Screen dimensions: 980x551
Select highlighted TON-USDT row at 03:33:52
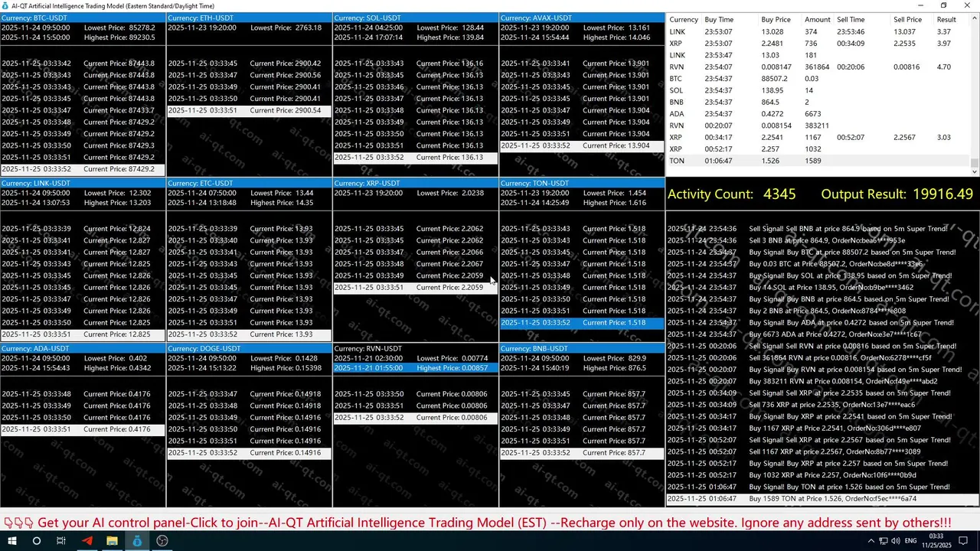[x=582, y=323]
